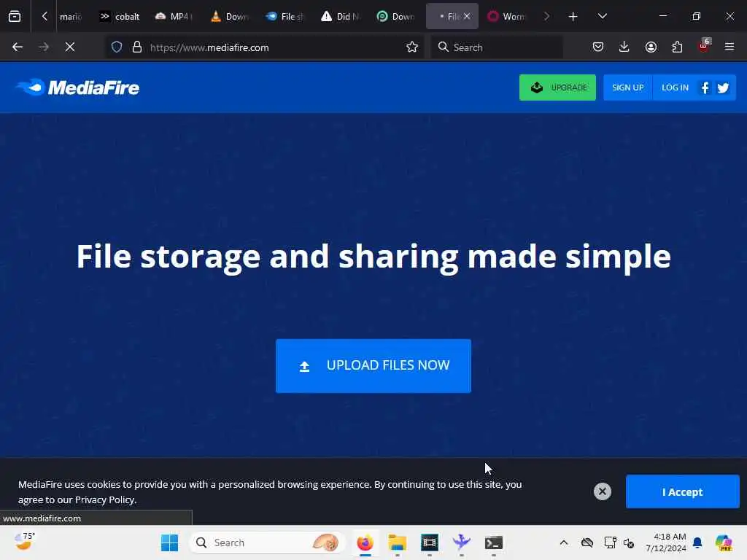Open the tracking protection shield icon
The height and width of the screenshot is (560, 747).
tap(117, 47)
